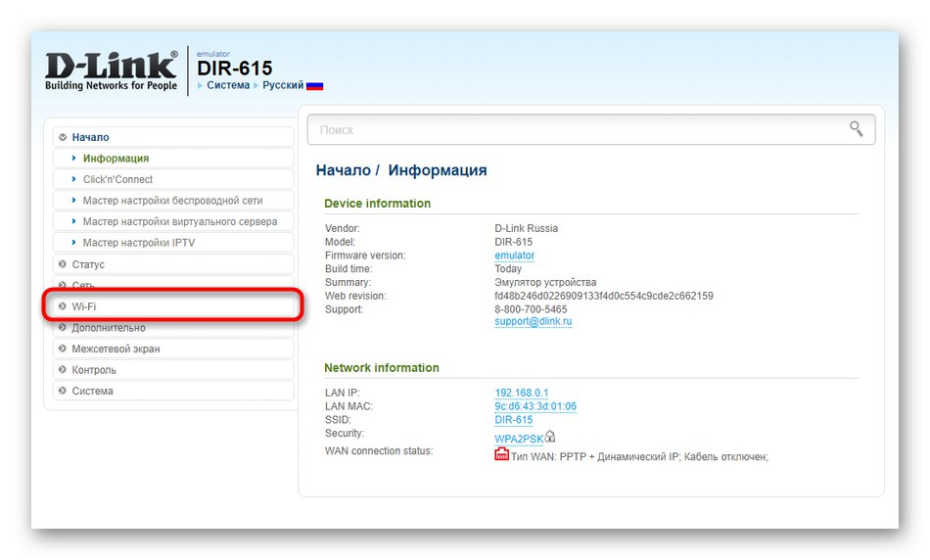
Task: Open the Русский language dropdown
Action: (283, 85)
